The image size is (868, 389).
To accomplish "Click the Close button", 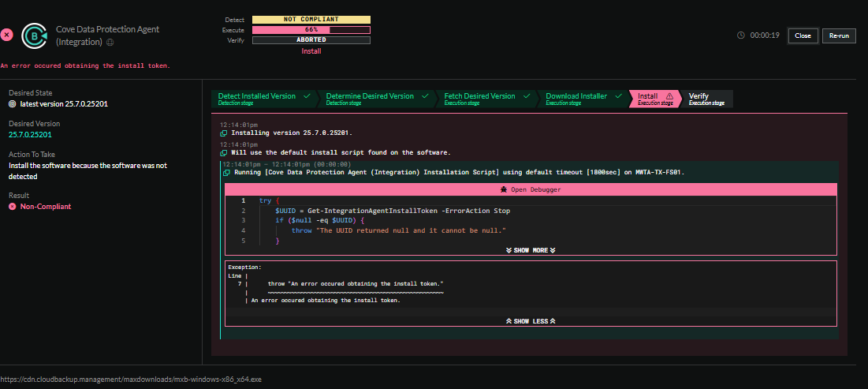I will (x=803, y=36).
